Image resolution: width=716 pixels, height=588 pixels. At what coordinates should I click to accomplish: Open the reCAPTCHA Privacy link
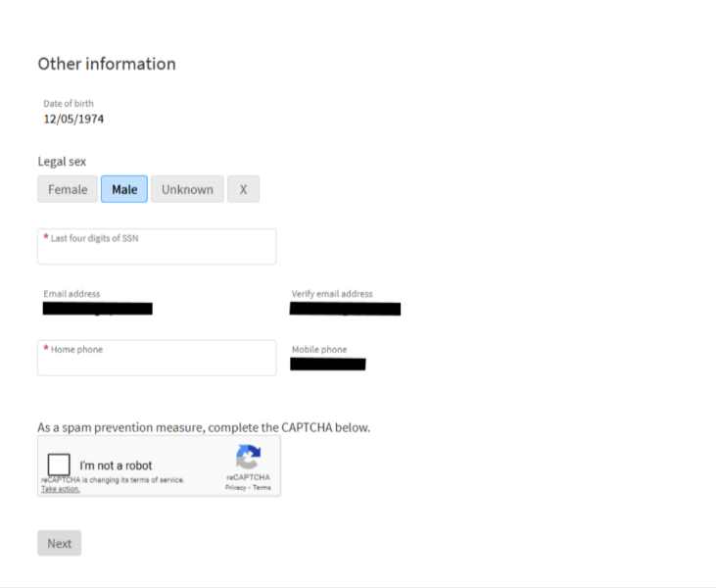235,487
